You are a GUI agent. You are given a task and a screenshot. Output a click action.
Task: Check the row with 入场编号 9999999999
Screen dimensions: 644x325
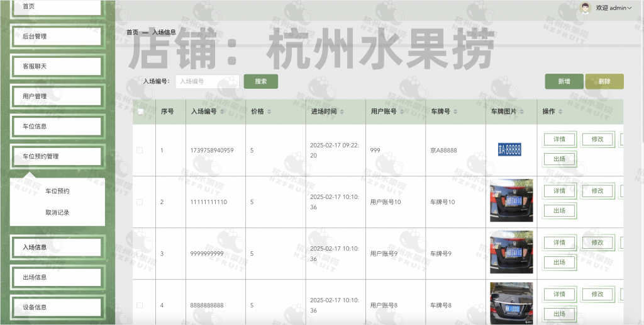click(140, 253)
